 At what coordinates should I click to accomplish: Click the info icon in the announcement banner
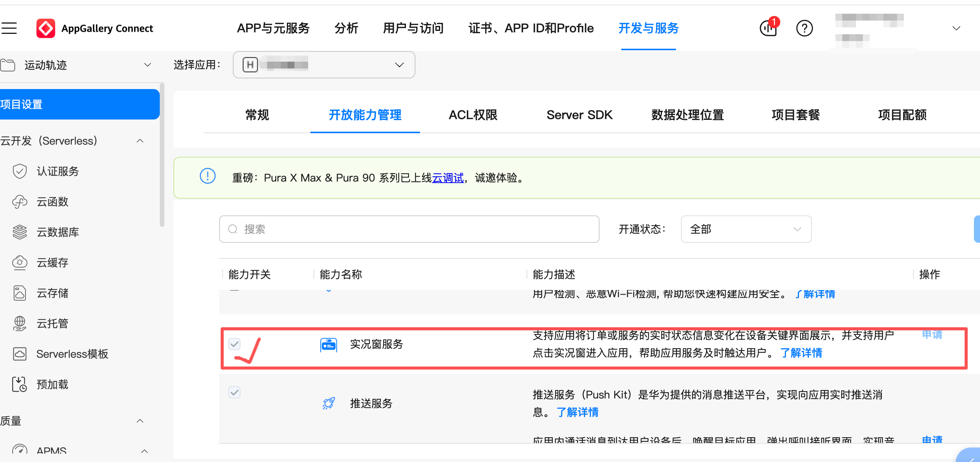coord(208,176)
